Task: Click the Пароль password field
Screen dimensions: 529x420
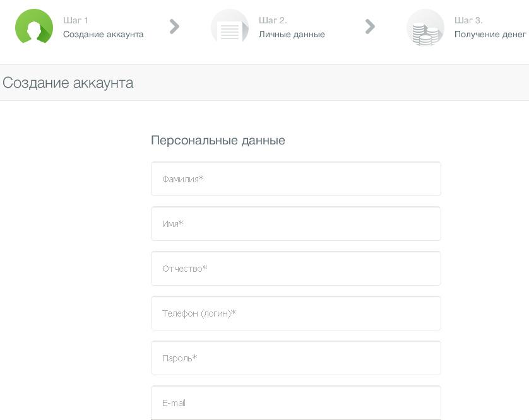Action: (295, 358)
